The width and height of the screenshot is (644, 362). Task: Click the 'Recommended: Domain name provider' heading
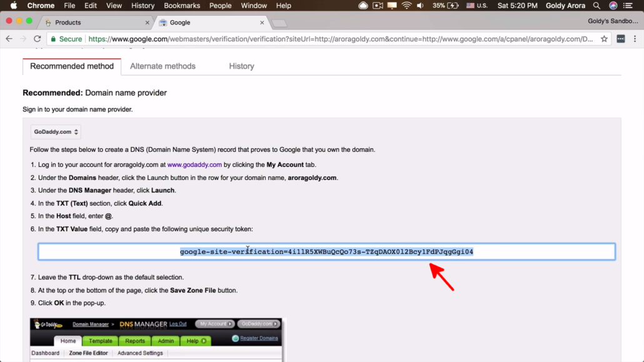point(94,93)
